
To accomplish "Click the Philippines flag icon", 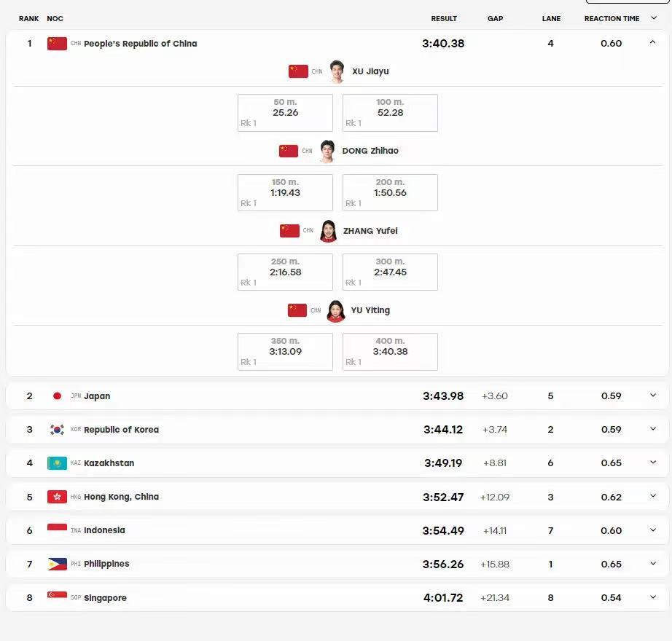I will click(x=57, y=564).
